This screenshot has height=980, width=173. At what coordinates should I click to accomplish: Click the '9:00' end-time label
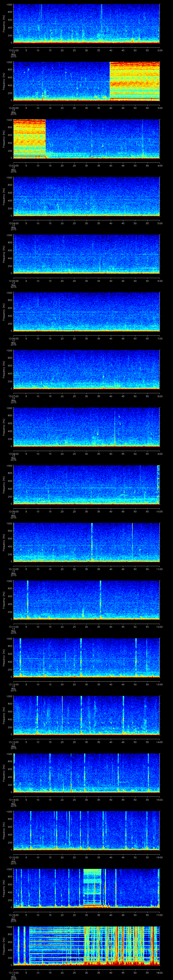[160, 454]
